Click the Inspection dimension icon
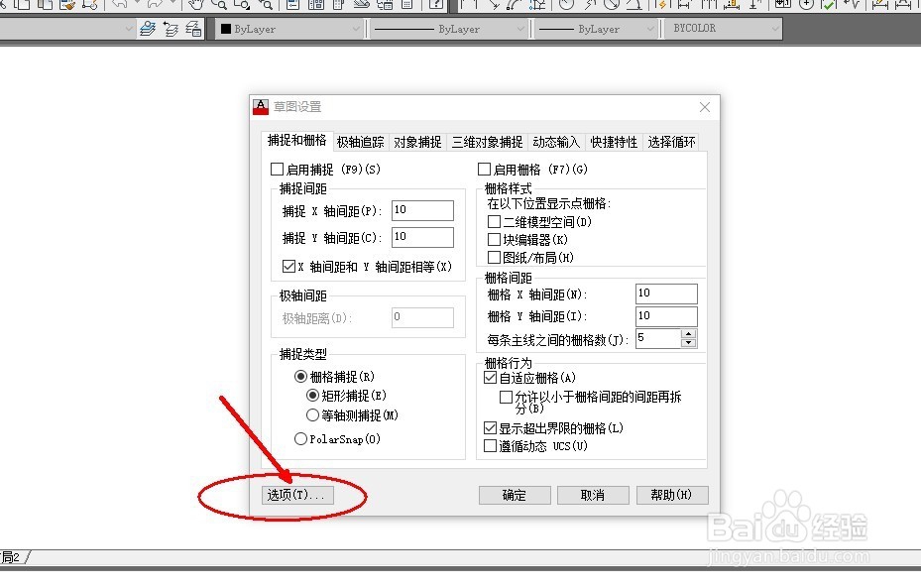Viewport: 921px width, 588px height. point(830,7)
